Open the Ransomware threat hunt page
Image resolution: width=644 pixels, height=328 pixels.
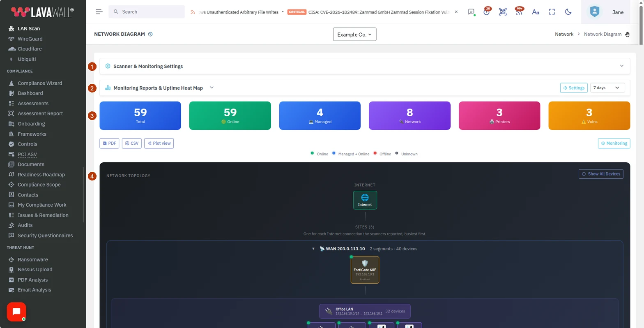click(33, 259)
